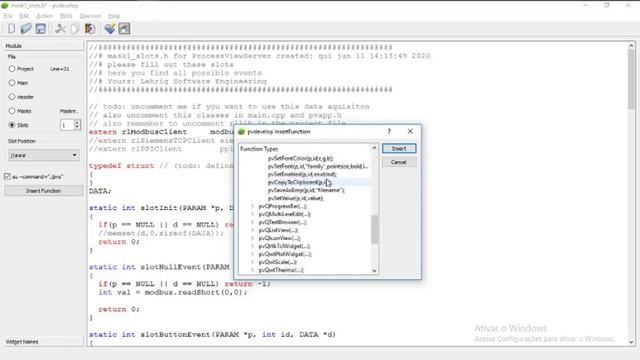The height and width of the screenshot is (360, 640).
Task: Open the RLlib menu
Action: pos(66,16)
